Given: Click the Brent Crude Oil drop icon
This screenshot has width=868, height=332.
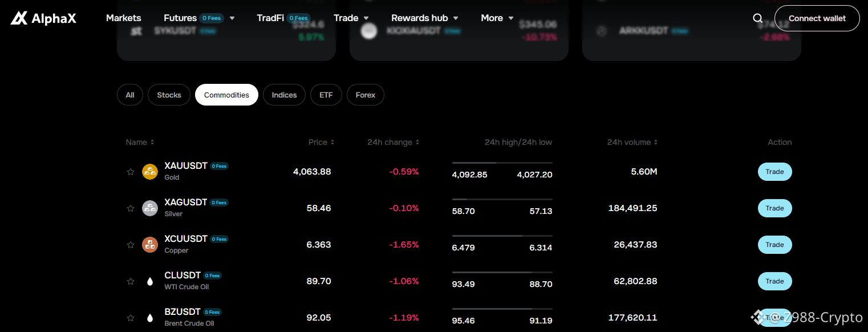Looking at the screenshot, I should pos(150,318).
